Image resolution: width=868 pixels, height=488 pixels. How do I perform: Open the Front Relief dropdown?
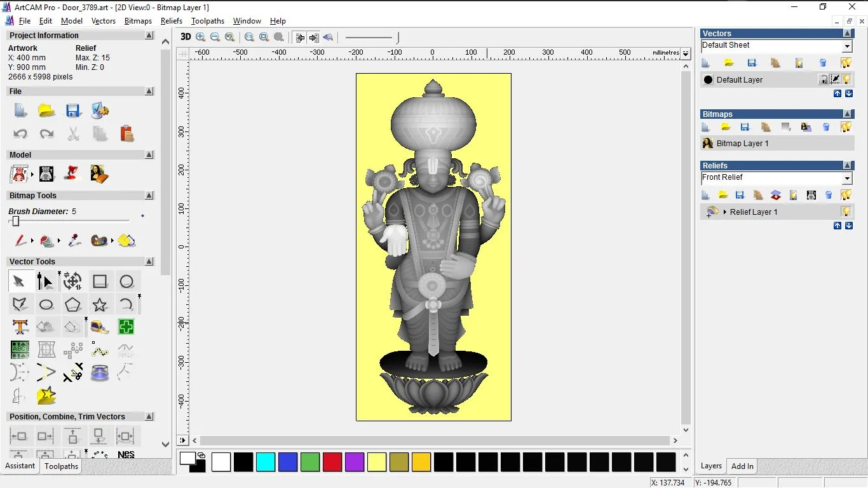846,179
